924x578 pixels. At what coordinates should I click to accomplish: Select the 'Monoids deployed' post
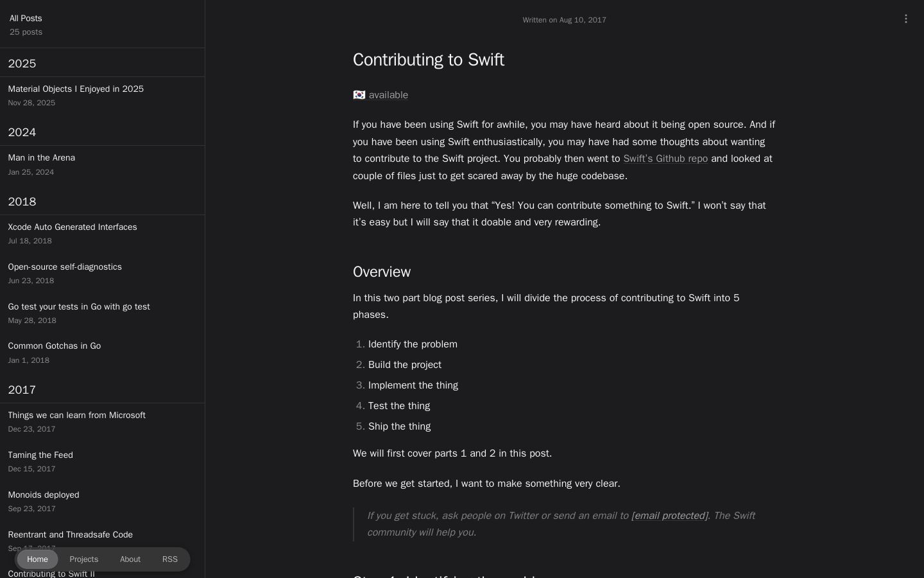102,502
